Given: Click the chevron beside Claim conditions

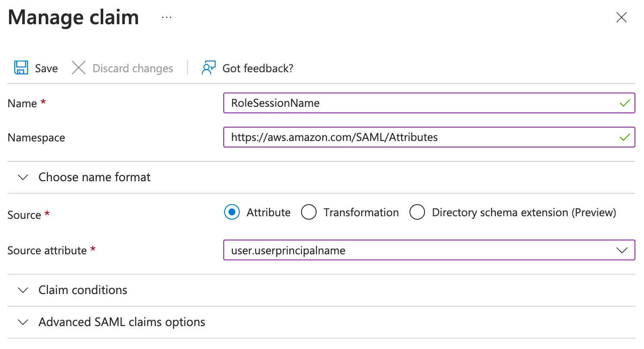Looking at the screenshot, I should click(x=24, y=290).
